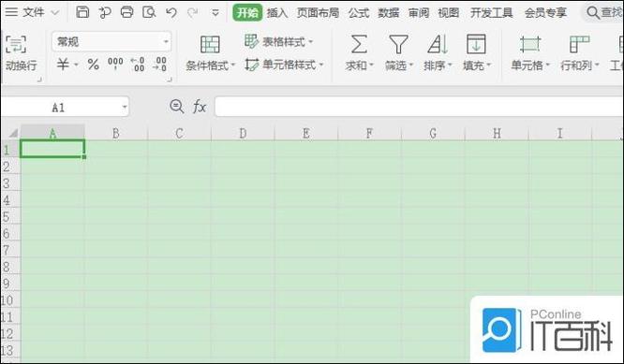Click the fx insert function icon

199,107
